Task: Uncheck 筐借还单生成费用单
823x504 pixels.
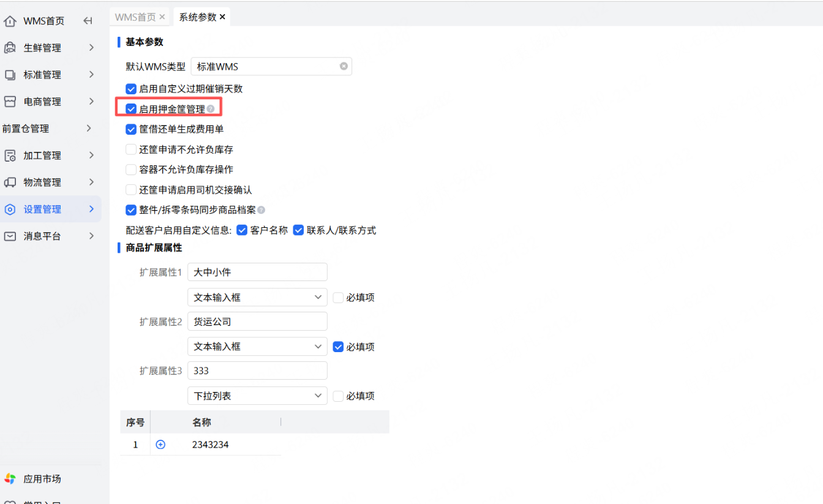Action: tap(130, 129)
